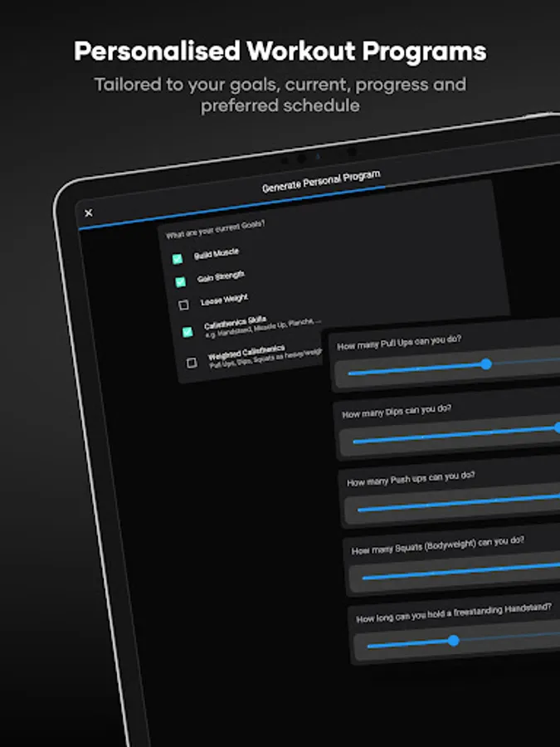Click the Build Muscle label text
This screenshot has height=747, width=560.
[217, 254]
